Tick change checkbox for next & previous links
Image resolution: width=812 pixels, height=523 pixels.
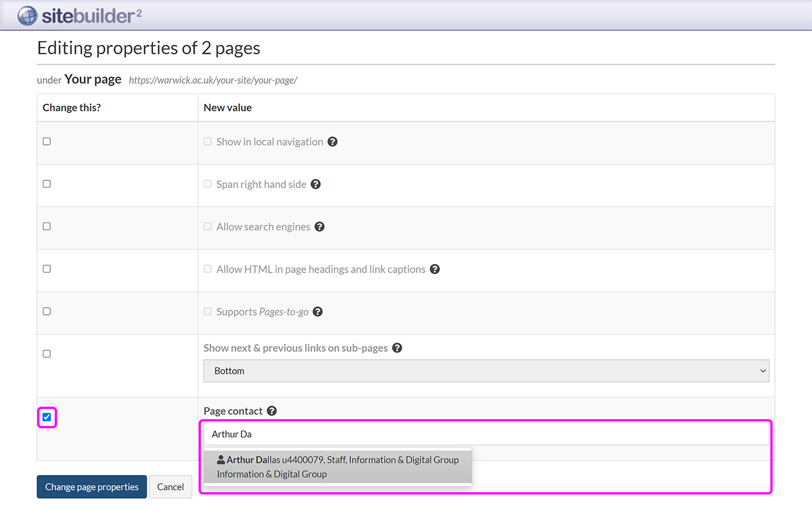47,354
